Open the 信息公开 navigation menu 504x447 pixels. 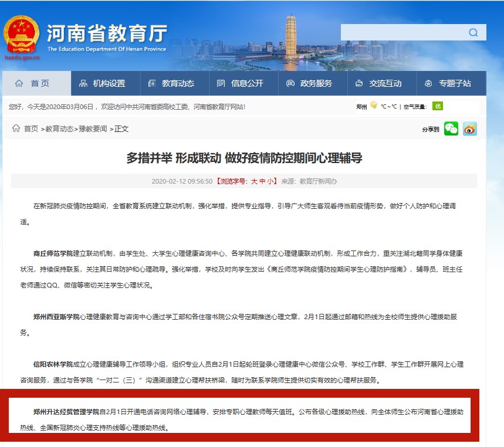click(241, 83)
